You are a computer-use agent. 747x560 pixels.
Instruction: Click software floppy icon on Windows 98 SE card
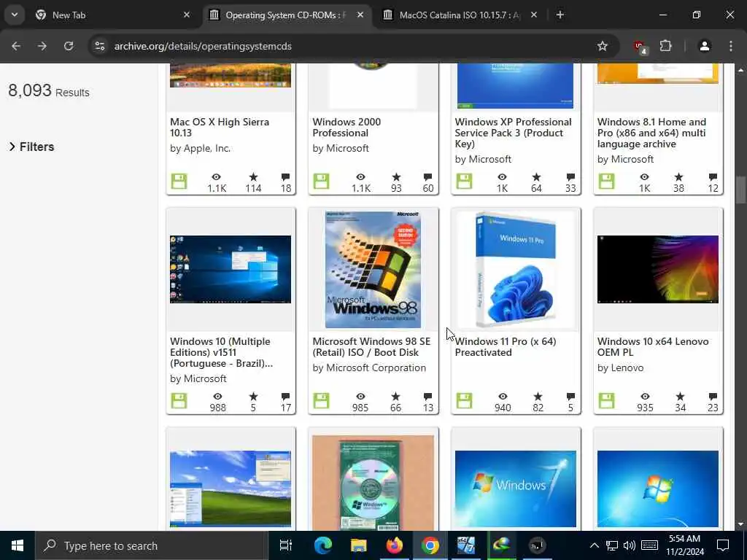coord(321,401)
